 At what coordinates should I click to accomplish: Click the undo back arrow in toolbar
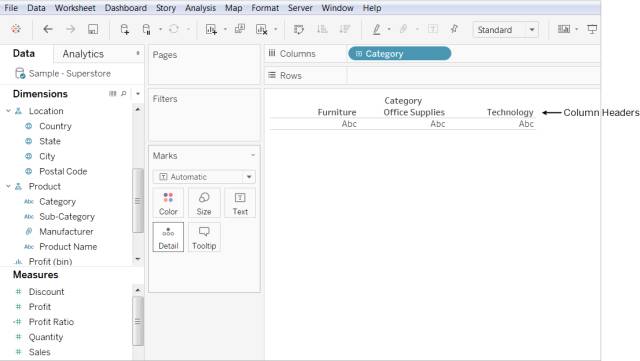[x=48, y=29]
